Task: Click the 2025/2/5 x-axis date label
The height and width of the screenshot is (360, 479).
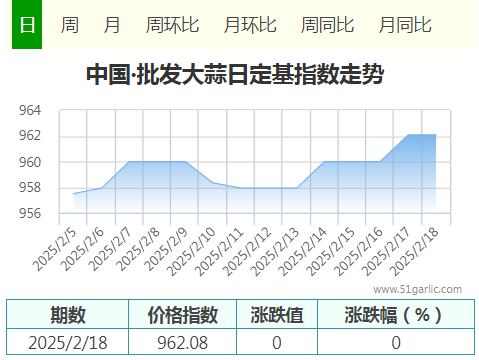Action: (x=54, y=249)
